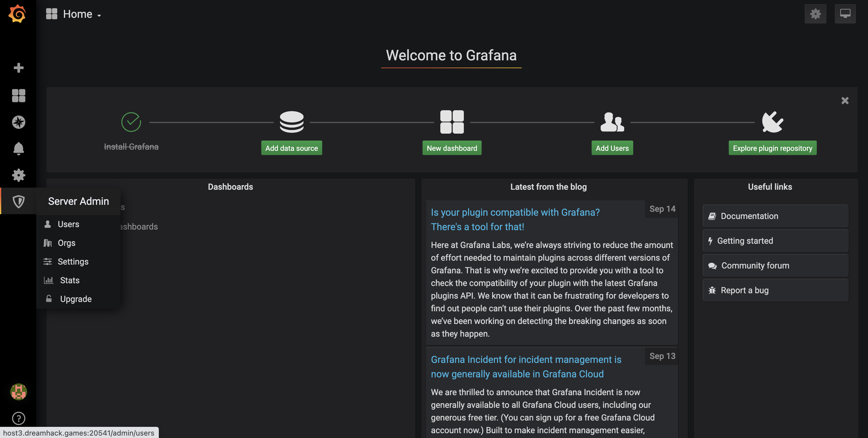
Task: Click the Add data source button
Action: (x=291, y=148)
